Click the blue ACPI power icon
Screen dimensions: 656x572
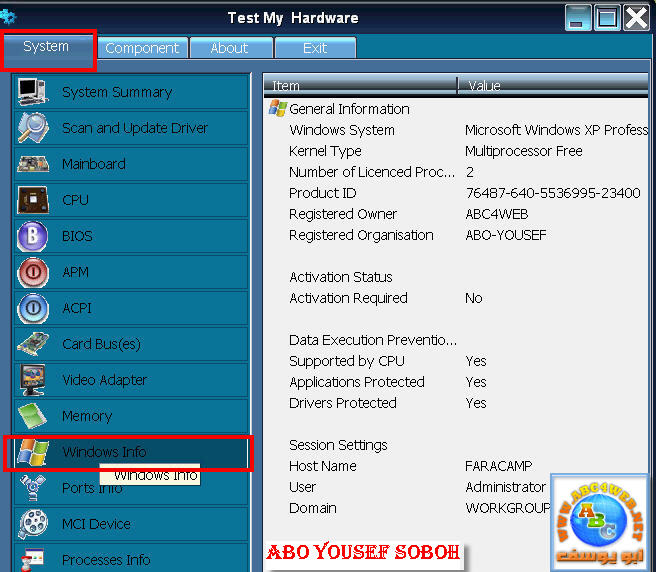pos(33,308)
